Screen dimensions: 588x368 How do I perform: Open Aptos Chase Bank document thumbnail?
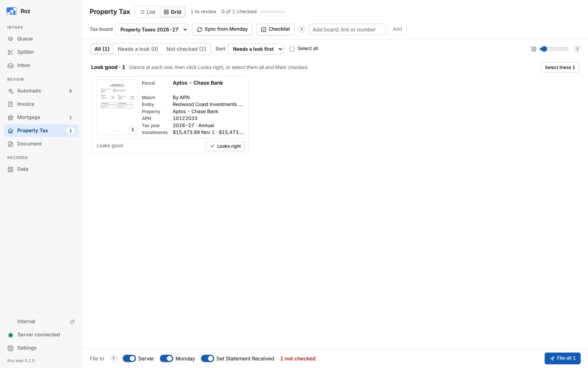(x=117, y=107)
